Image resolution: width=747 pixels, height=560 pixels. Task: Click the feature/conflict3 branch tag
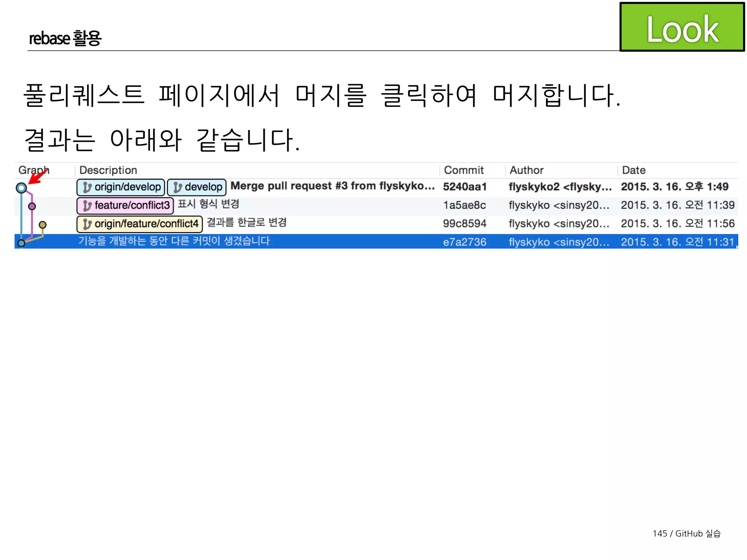pos(125,206)
